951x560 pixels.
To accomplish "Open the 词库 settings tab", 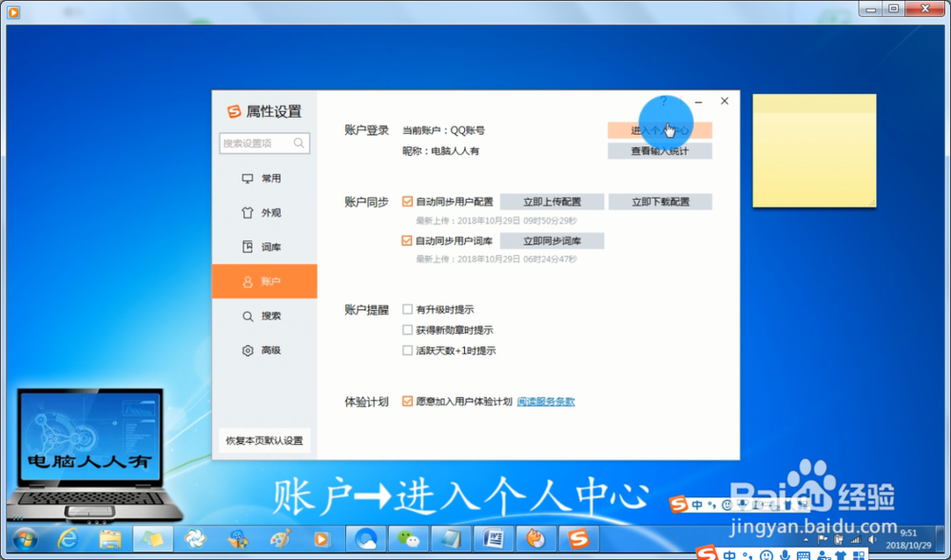I will [264, 246].
